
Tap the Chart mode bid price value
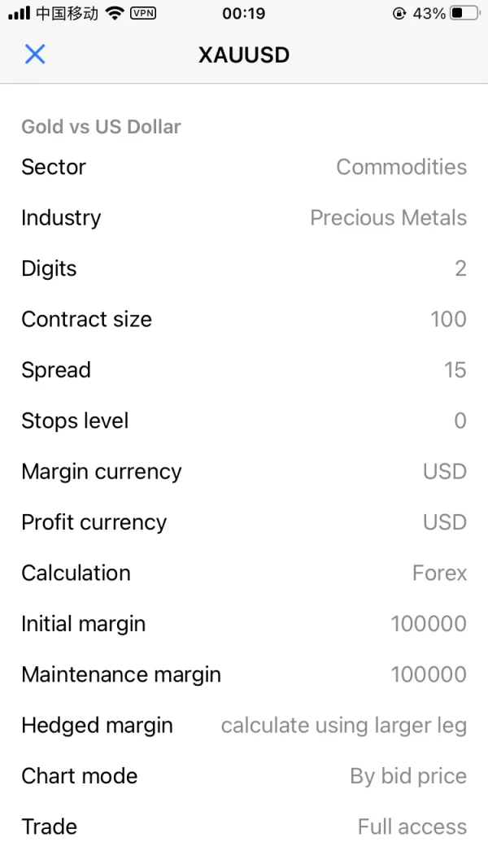tap(407, 776)
